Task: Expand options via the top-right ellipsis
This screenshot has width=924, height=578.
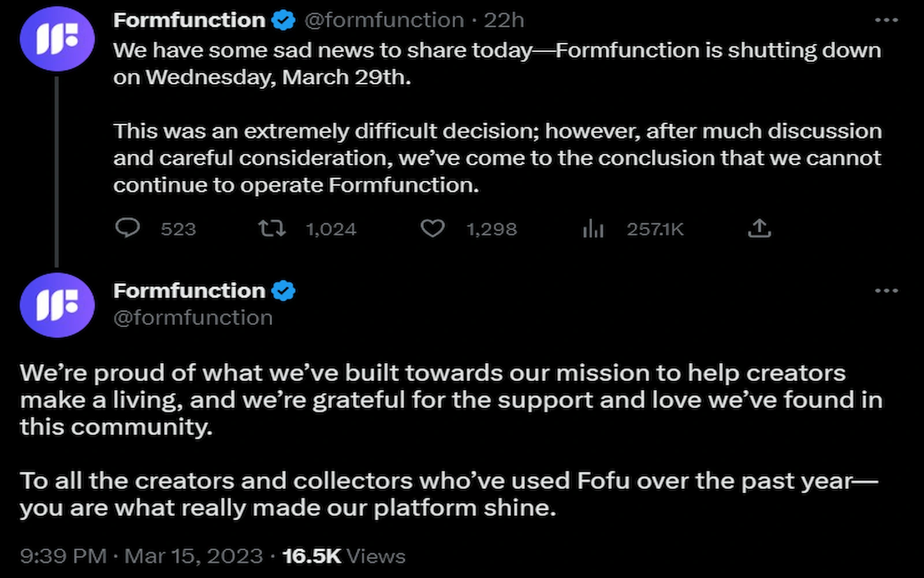Action: click(x=887, y=18)
